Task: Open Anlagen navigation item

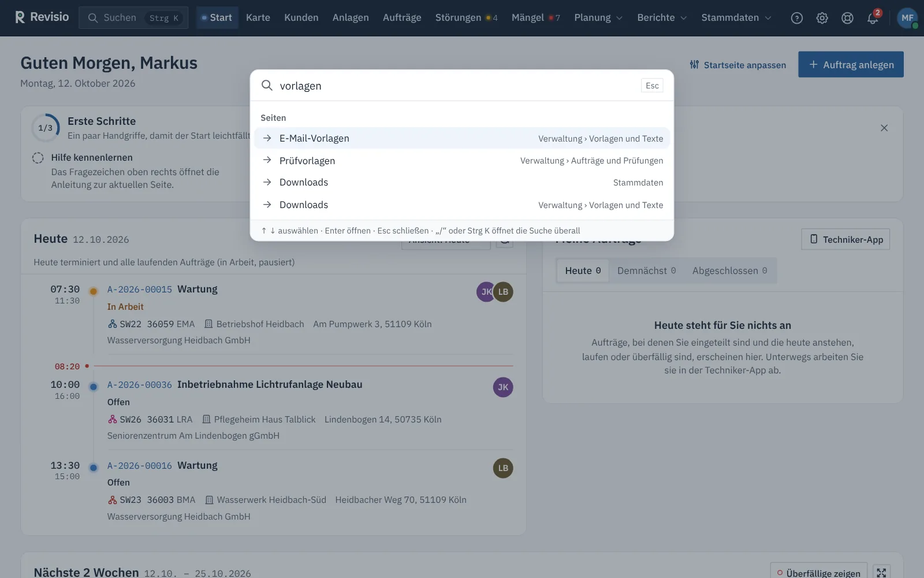Action: [351, 18]
